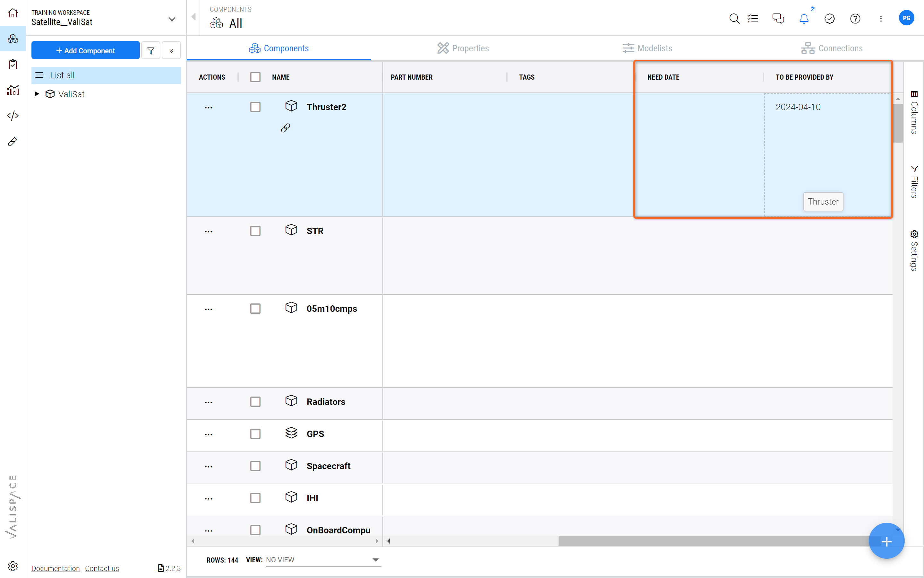Image resolution: width=924 pixels, height=578 pixels.
Task: Collapse the left panel arrow
Action: [x=193, y=17]
